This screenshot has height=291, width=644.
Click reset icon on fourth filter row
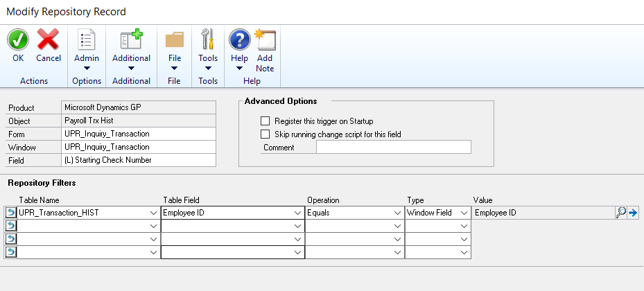(10, 252)
